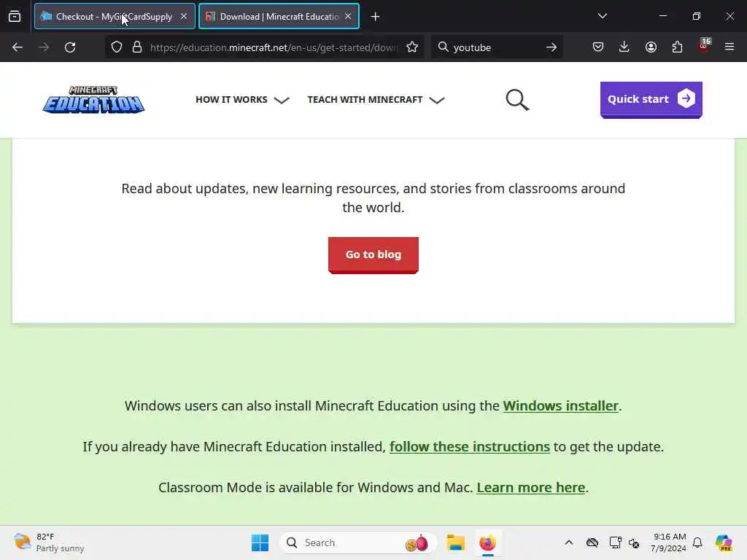The image size is (747, 560).
Task: Open File Explorer from the taskbar
Action: click(455, 542)
